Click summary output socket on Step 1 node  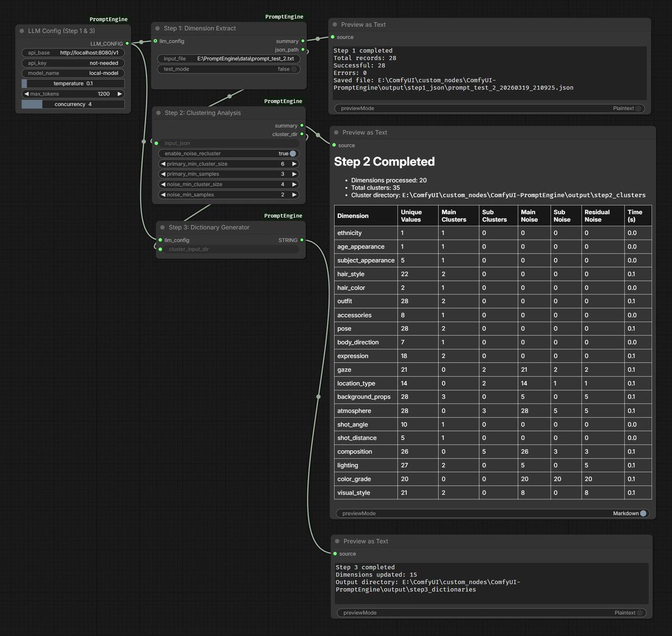pyautogui.click(x=303, y=41)
